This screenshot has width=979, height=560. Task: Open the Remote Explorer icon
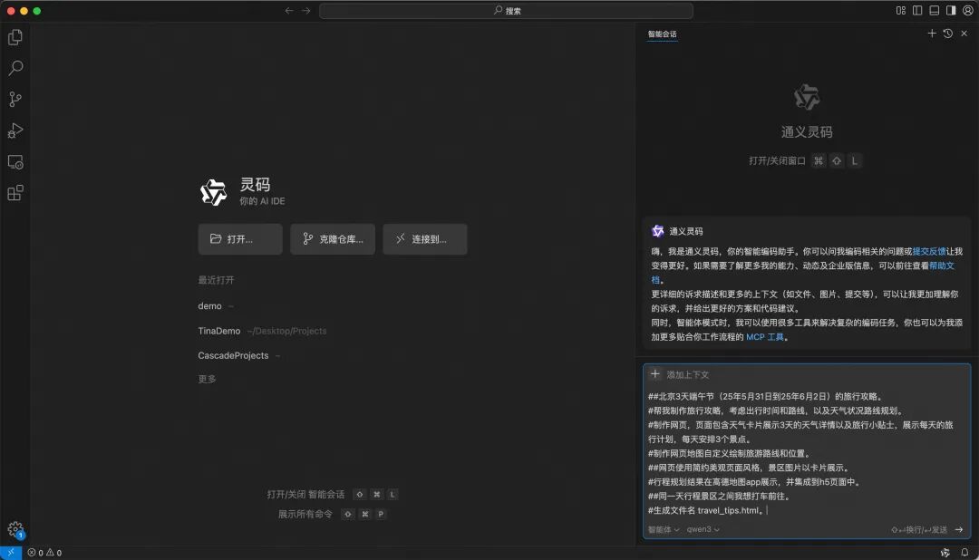15,162
